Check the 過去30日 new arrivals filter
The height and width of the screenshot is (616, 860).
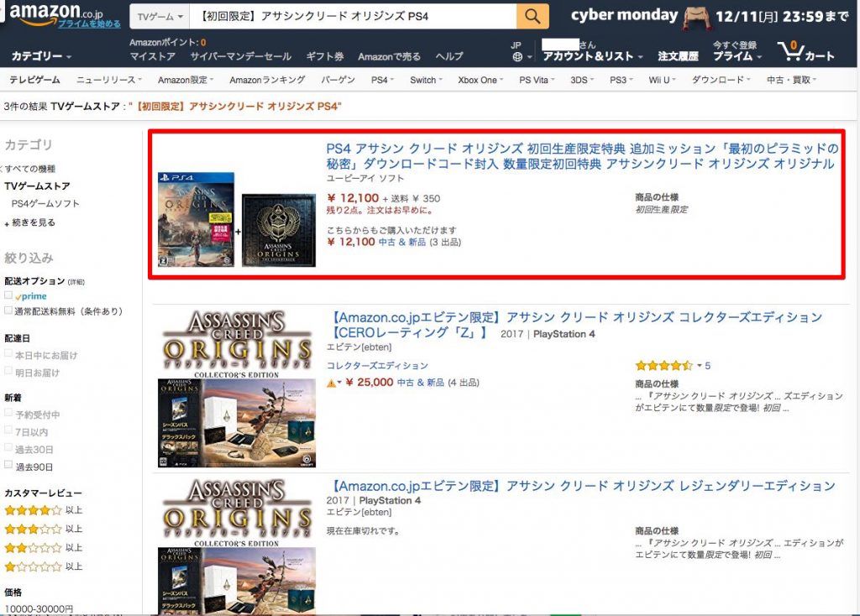tap(8, 449)
